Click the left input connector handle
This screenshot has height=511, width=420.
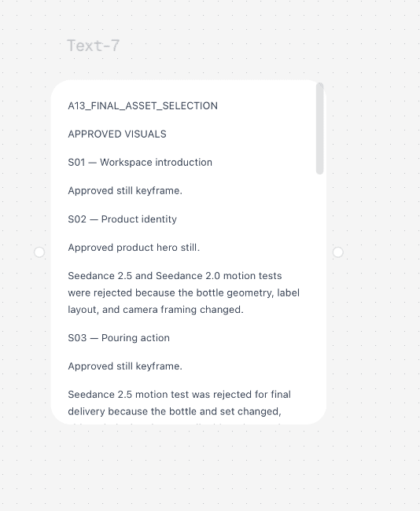[39, 252]
